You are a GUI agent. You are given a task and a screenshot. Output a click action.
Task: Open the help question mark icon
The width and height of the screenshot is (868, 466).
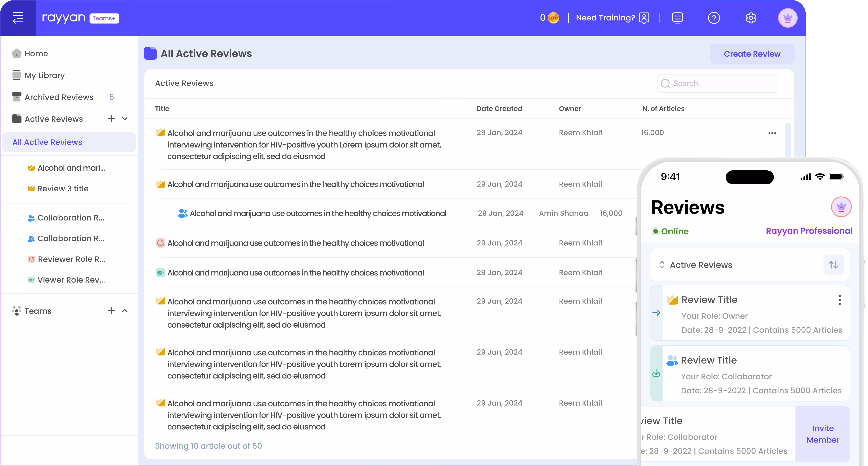coord(714,18)
